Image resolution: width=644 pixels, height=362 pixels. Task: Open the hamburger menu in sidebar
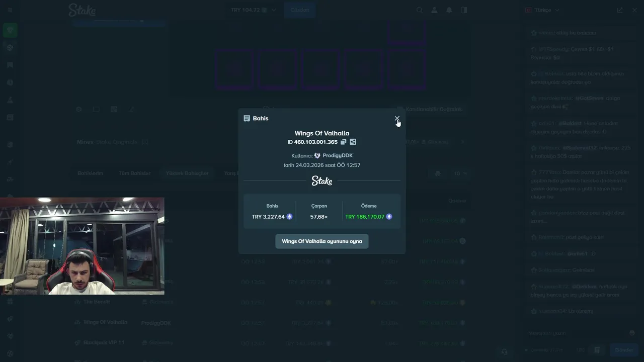click(x=10, y=10)
